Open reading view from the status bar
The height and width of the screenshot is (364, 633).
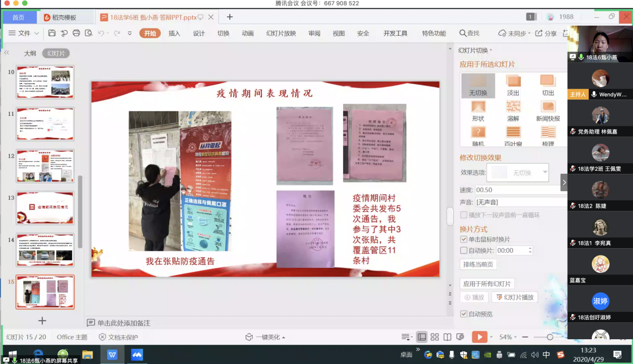tap(447, 337)
